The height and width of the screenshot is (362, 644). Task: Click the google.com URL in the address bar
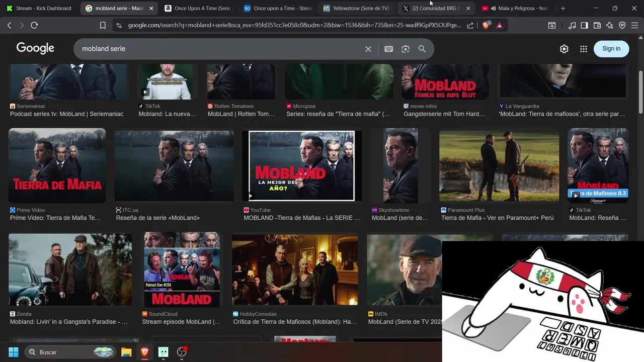[294, 25]
